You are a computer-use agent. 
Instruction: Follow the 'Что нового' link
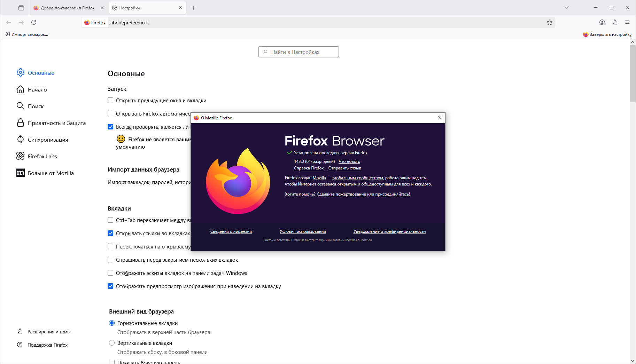(349, 161)
